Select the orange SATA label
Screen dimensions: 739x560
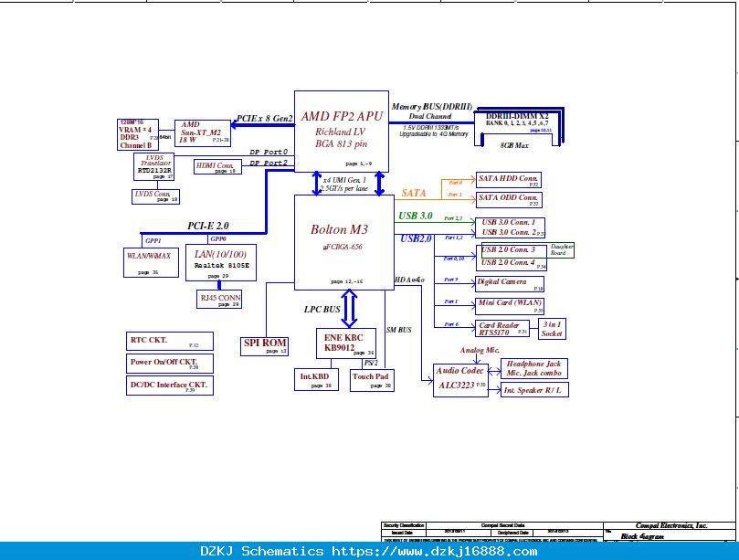tap(414, 193)
